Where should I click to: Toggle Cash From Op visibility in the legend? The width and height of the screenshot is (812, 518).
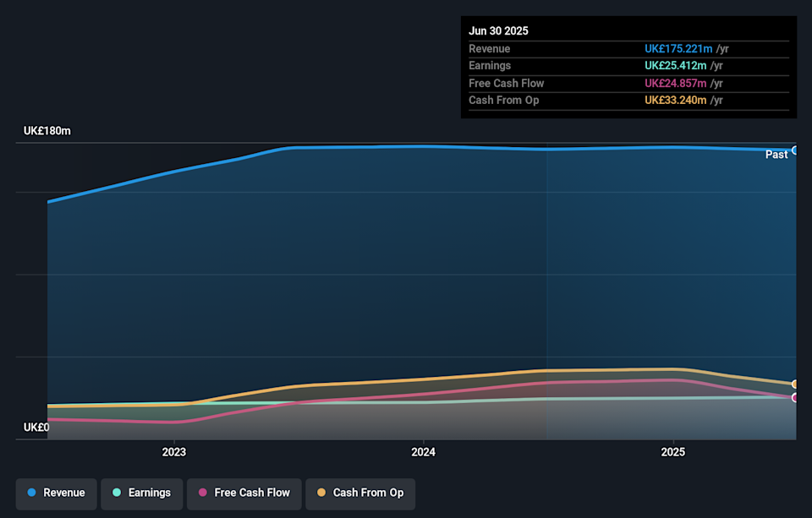click(360, 493)
